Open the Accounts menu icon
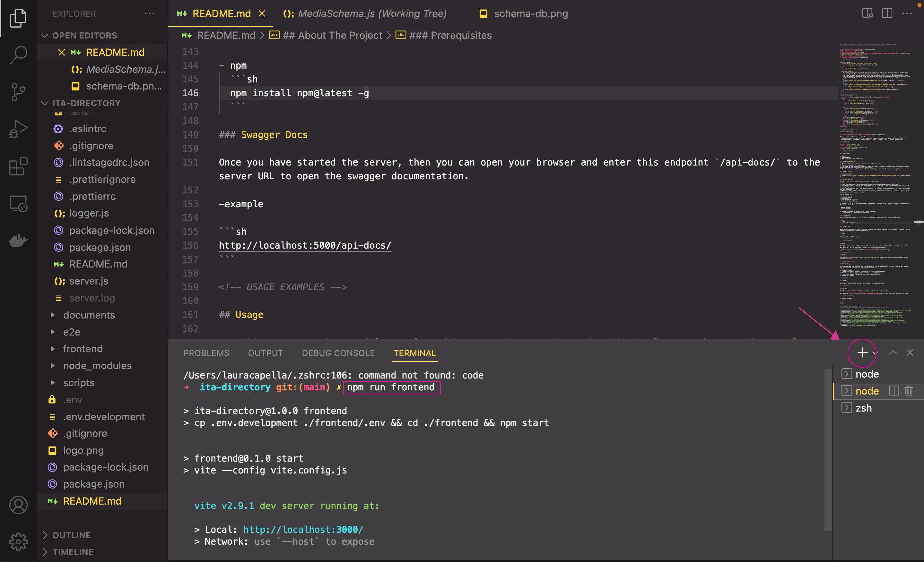 tap(18, 505)
